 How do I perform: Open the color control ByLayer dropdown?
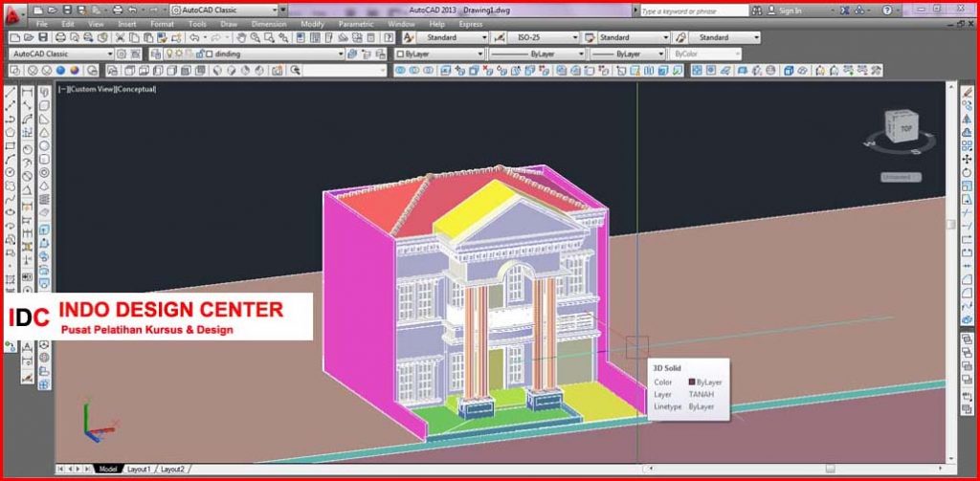(x=439, y=55)
